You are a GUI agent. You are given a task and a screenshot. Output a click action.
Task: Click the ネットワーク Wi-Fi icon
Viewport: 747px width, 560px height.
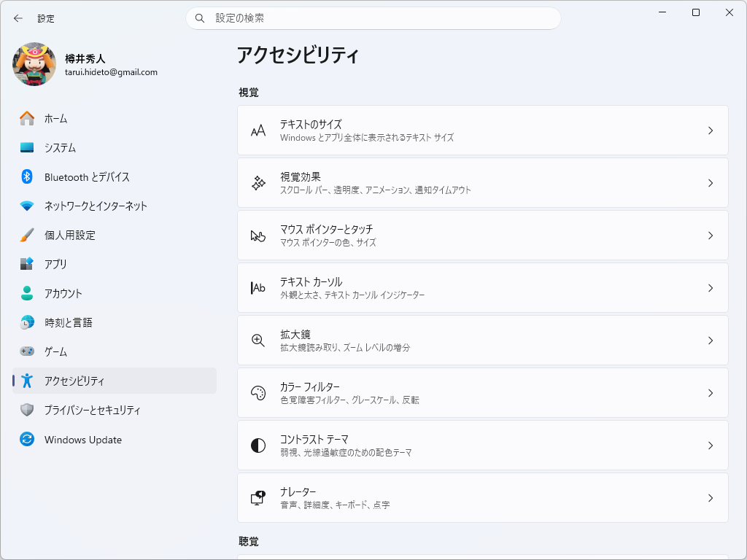click(x=27, y=206)
